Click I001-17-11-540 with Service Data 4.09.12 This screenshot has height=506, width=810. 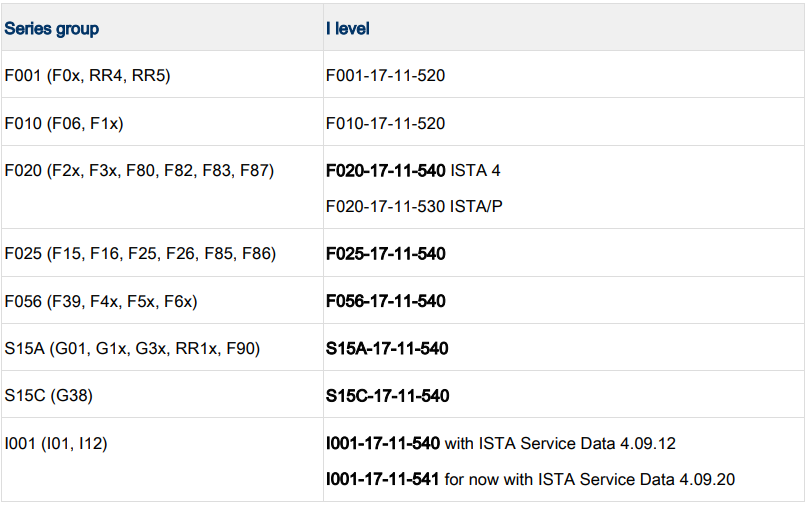(x=501, y=444)
